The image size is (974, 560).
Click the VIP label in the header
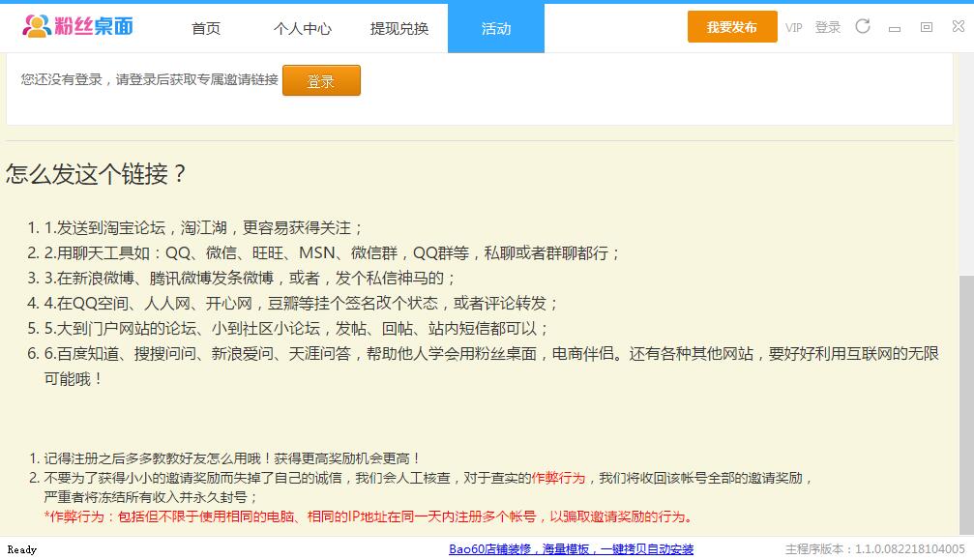794,28
